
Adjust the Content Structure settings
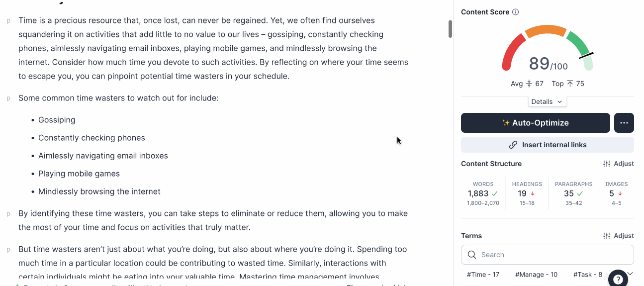point(618,164)
